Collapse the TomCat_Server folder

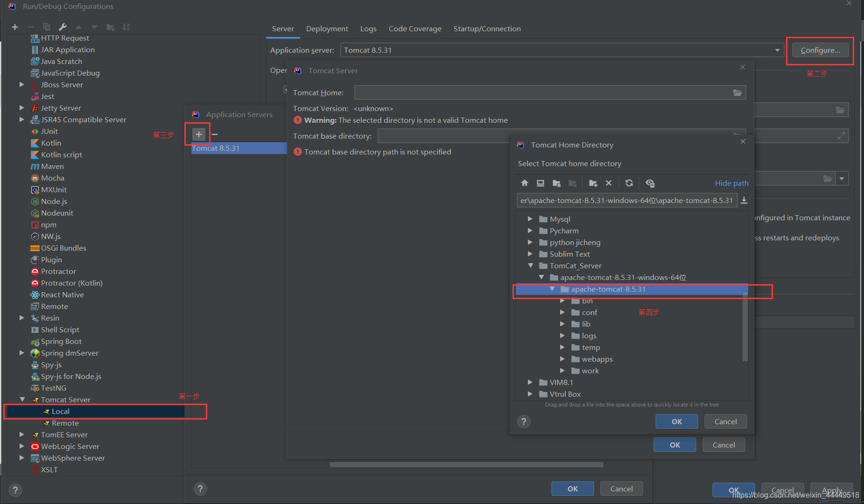pos(530,266)
